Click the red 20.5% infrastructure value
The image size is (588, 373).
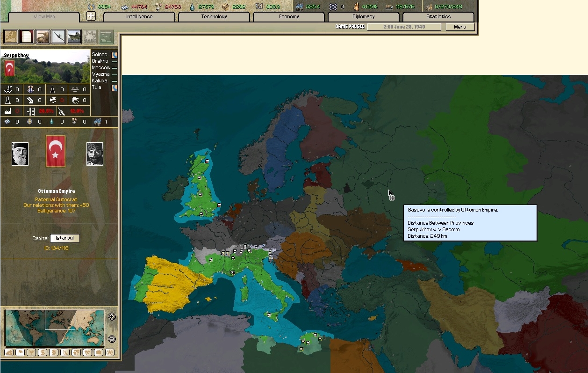[46, 111]
